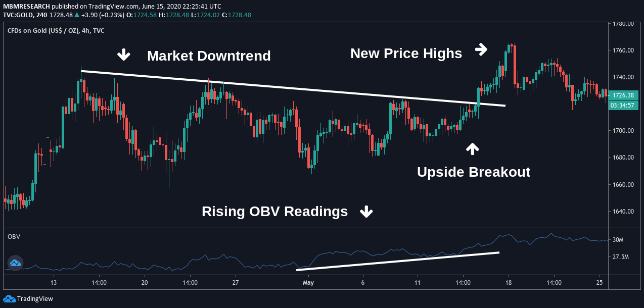Click the down arrow after Rising OBV Readings
644x308 pixels.
[x=366, y=212]
